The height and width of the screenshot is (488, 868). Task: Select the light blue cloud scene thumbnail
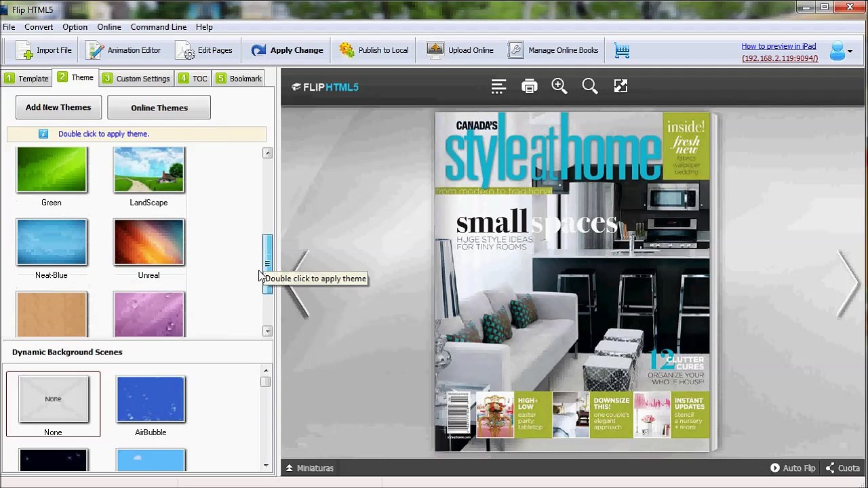pos(151,460)
